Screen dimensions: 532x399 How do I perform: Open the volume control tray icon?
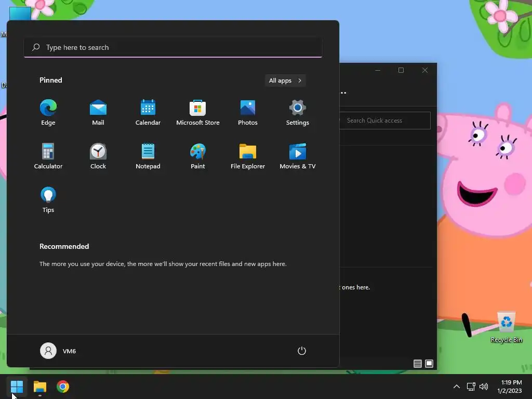(484, 387)
